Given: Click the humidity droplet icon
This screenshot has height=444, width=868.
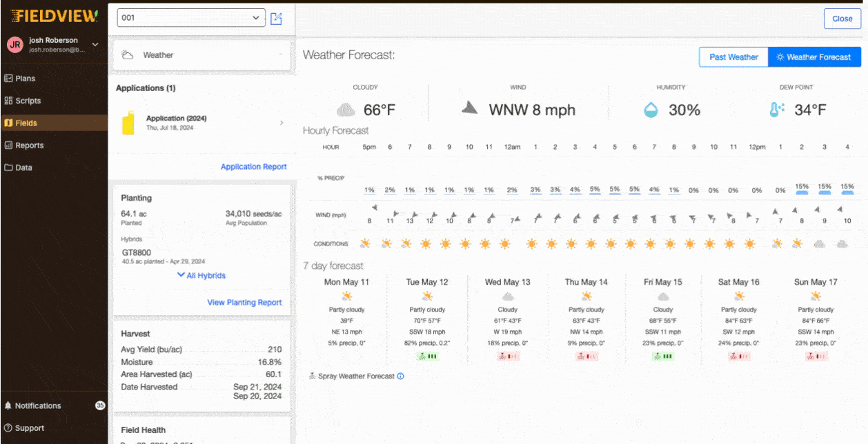Looking at the screenshot, I should 651,110.
